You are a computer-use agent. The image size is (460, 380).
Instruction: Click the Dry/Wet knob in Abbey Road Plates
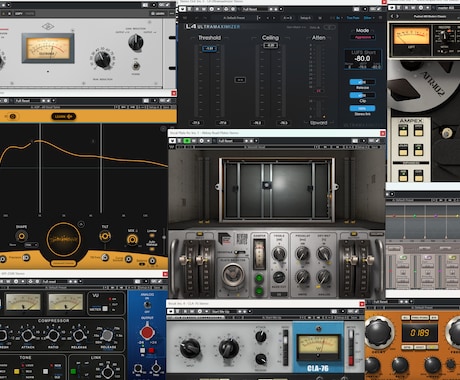pyautogui.click(x=323, y=254)
